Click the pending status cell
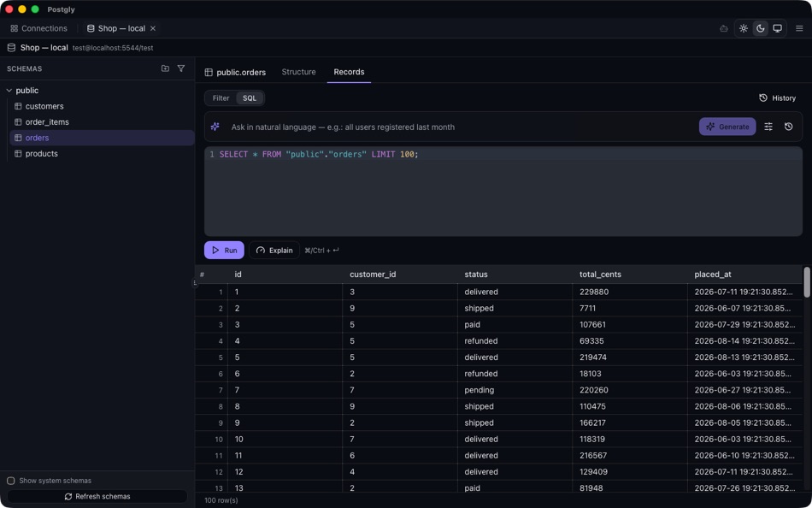The height and width of the screenshot is (508, 812). click(x=515, y=390)
